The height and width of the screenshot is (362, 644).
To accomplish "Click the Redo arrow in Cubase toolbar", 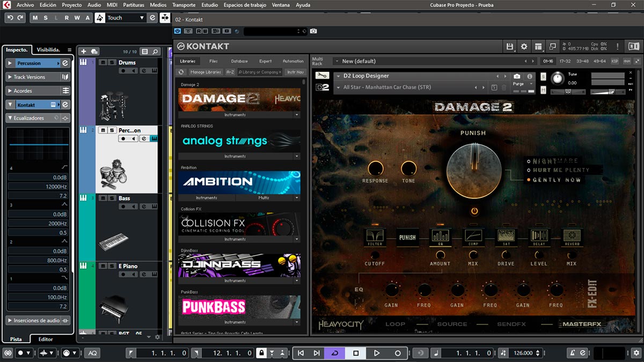I will tap(20, 18).
